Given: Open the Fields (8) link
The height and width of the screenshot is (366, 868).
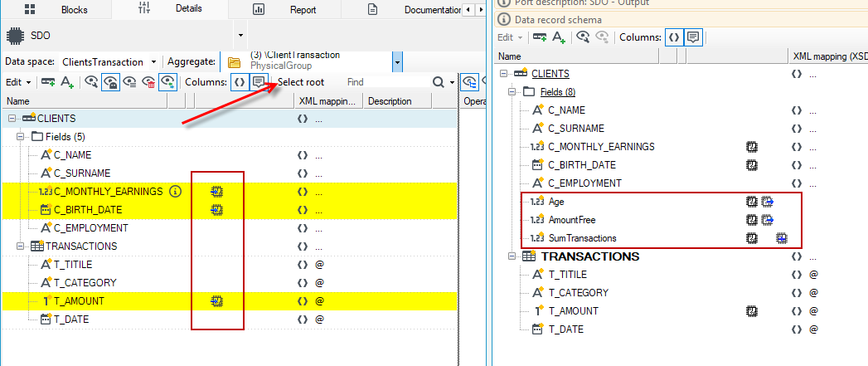Looking at the screenshot, I should 558,91.
